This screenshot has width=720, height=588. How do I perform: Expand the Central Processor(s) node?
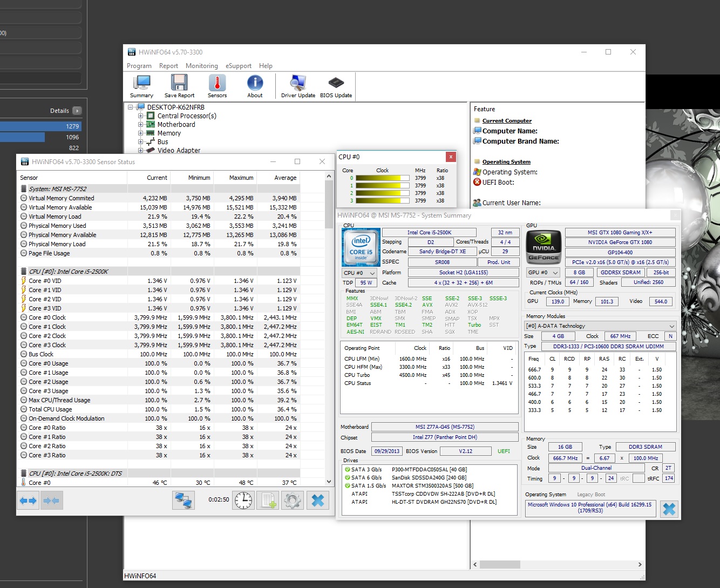(x=140, y=116)
